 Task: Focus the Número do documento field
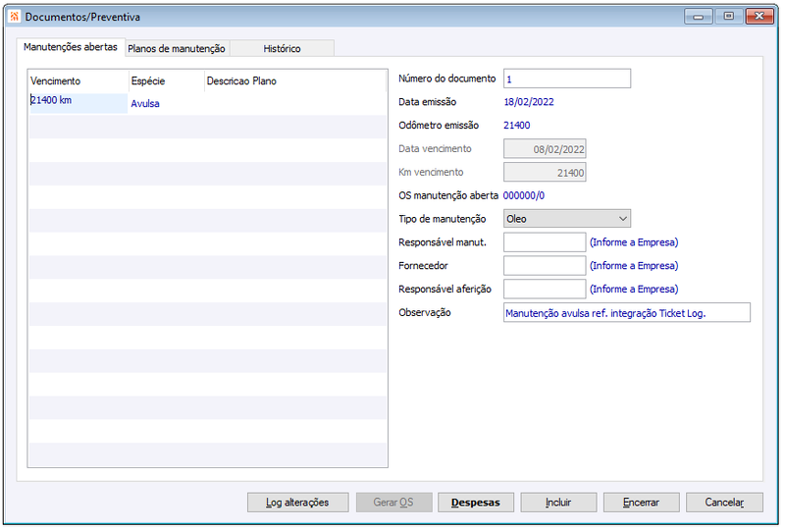pyautogui.click(x=567, y=79)
